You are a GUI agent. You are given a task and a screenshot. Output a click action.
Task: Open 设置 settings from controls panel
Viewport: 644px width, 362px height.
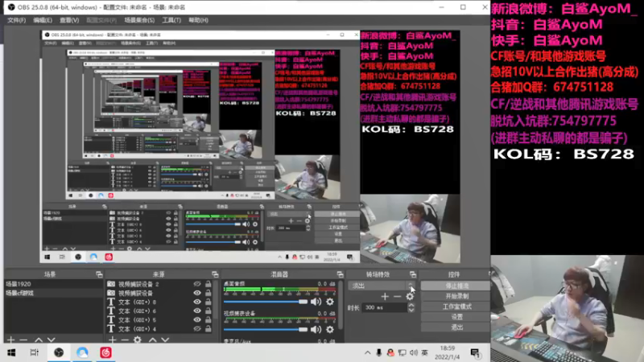click(456, 317)
